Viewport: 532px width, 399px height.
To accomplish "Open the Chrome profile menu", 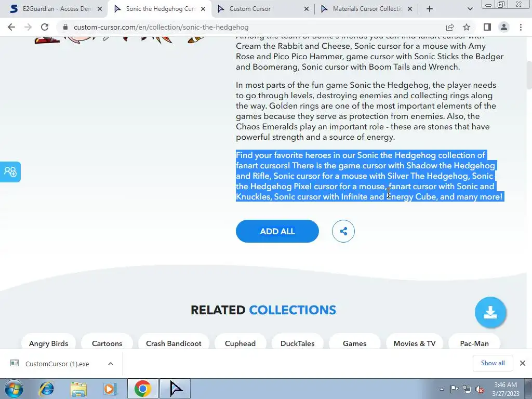I will click(x=504, y=27).
